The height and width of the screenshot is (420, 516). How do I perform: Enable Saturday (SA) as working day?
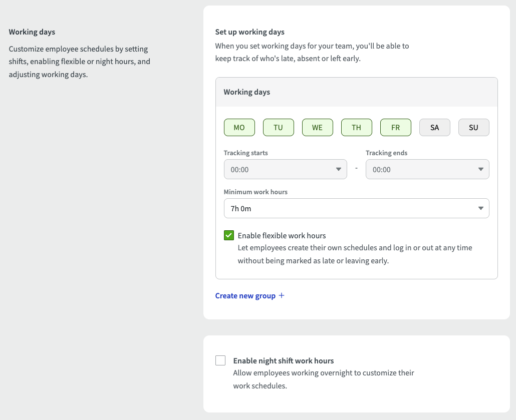434,127
